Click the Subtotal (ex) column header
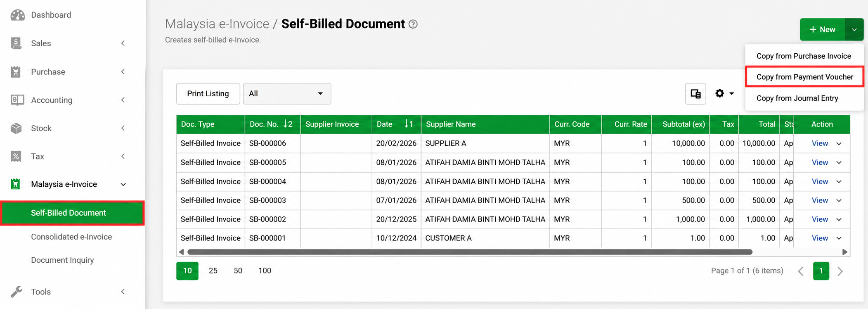The image size is (868, 309). (x=680, y=124)
